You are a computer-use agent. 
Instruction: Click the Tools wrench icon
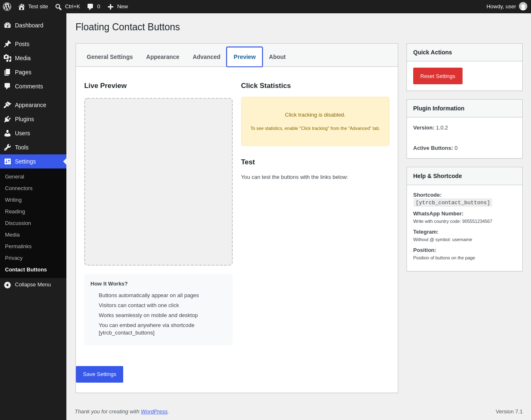coord(7,147)
